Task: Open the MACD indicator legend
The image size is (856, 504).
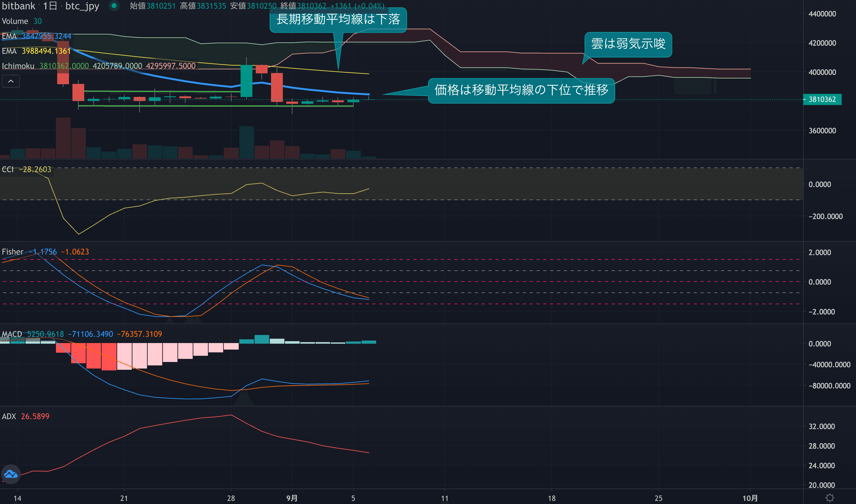Action: click(12, 334)
